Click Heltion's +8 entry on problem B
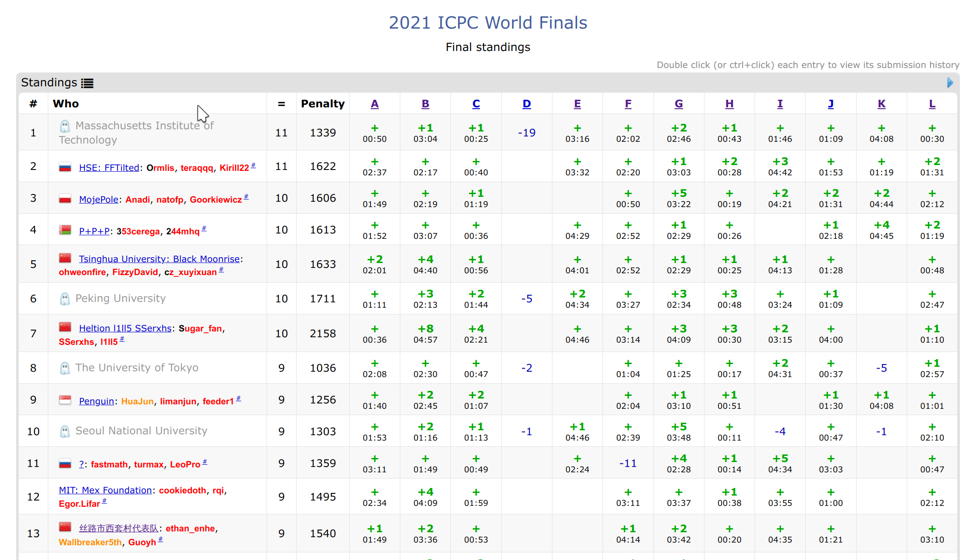Screen dimensions: 976x560 (425, 329)
